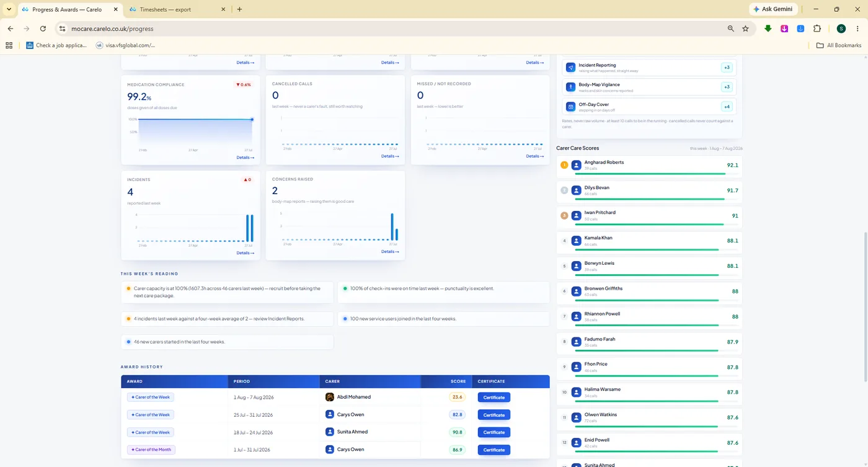Open the Chrome profile S avatar
This screenshot has width=868, height=467.
(x=841, y=29)
